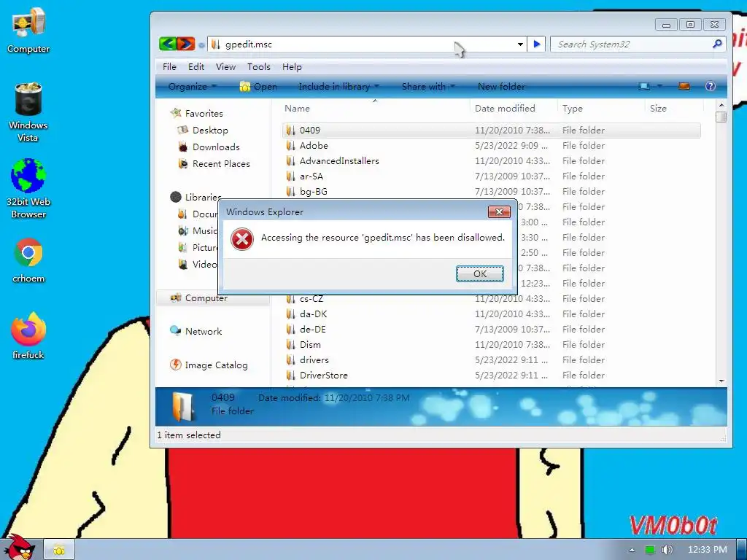Select the 0409 folder row

pos(492,130)
